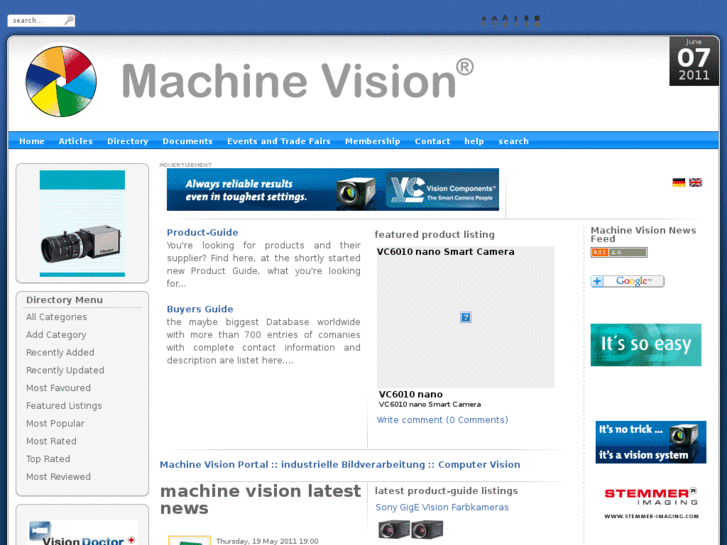This screenshot has width=727, height=545.
Task: Open the Articles menu item
Action: click(76, 141)
